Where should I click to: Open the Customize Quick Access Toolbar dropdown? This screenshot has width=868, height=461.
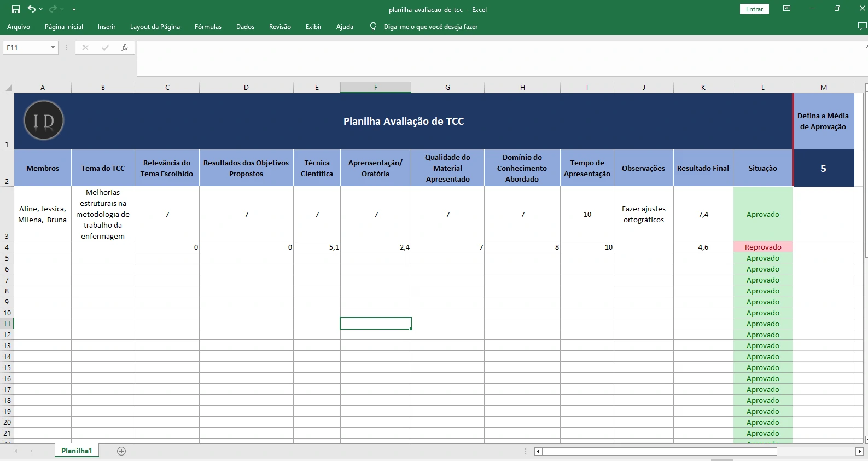coord(74,9)
